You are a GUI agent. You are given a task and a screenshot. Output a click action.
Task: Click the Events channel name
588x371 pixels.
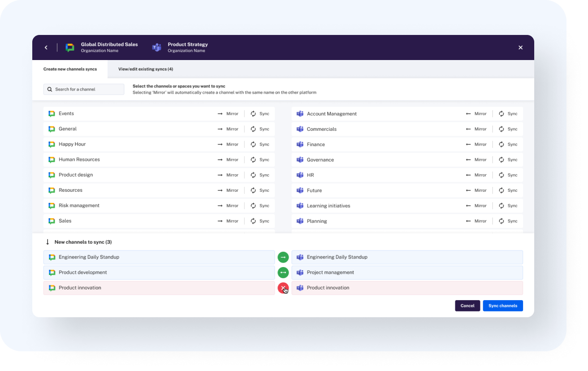[66, 114]
